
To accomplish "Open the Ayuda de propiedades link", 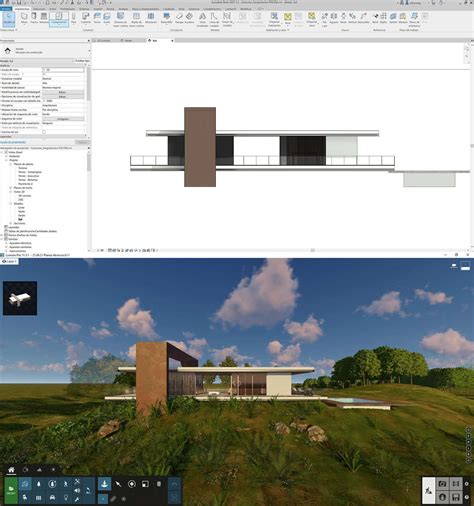I will [x=12, y=142].
